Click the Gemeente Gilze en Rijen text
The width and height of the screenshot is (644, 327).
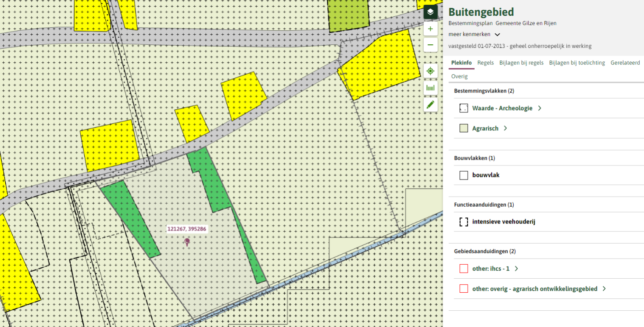526,23
